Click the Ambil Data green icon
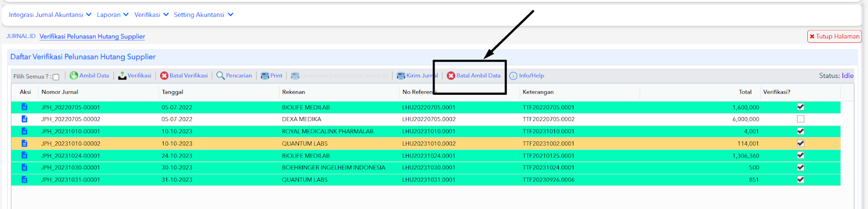 [74, 76]
